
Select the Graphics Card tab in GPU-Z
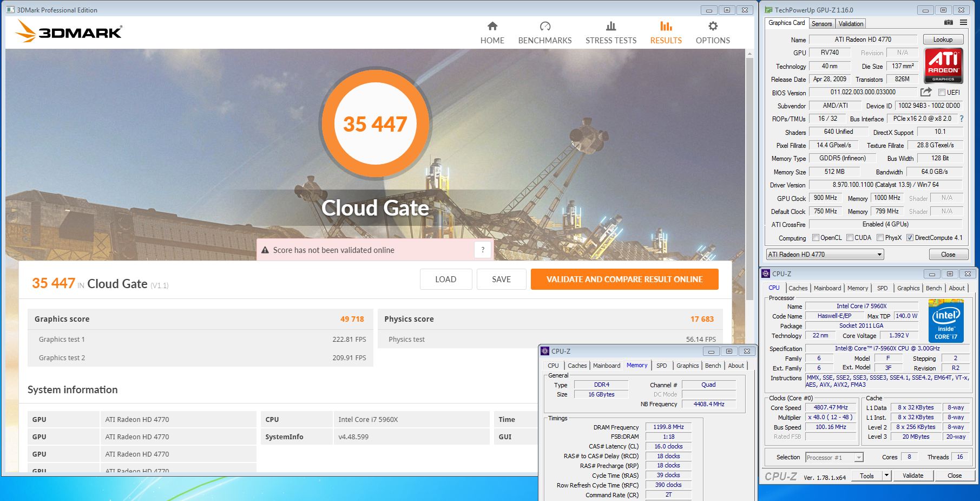[x=786, y=23]
